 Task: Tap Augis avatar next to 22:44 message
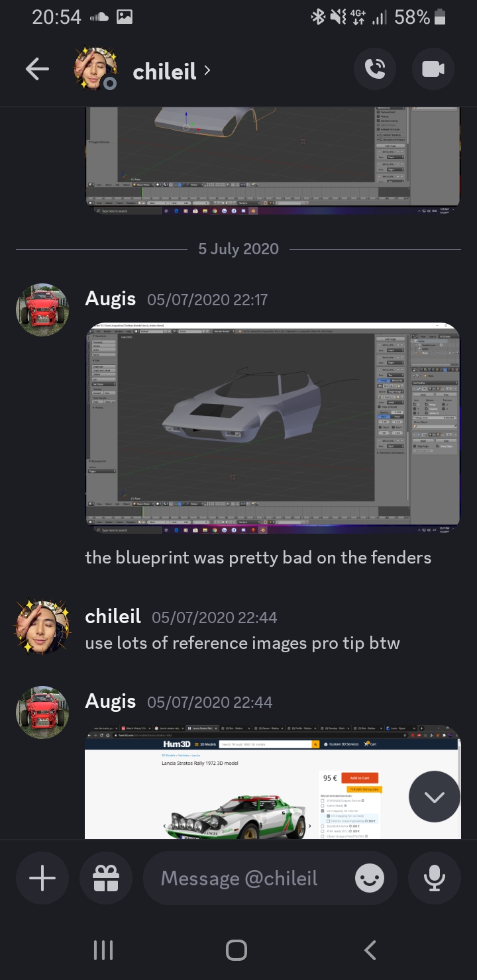[42, 712]
